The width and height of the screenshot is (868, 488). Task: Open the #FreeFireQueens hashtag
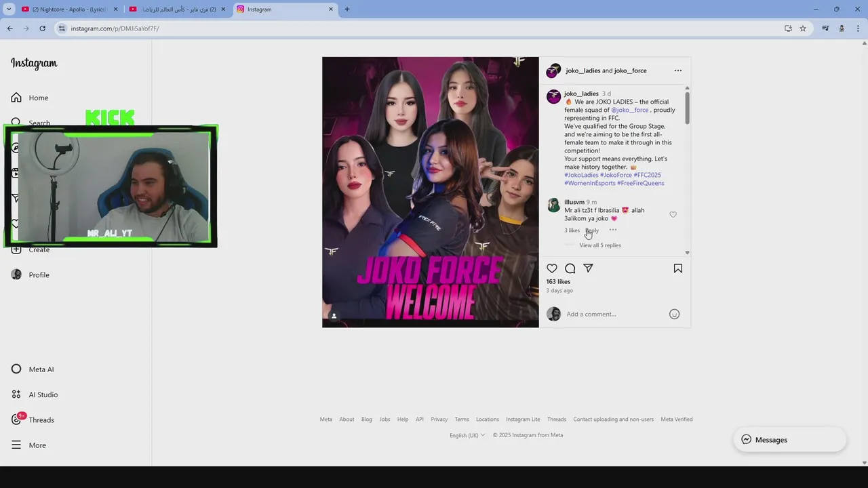[x=641, y=183]
